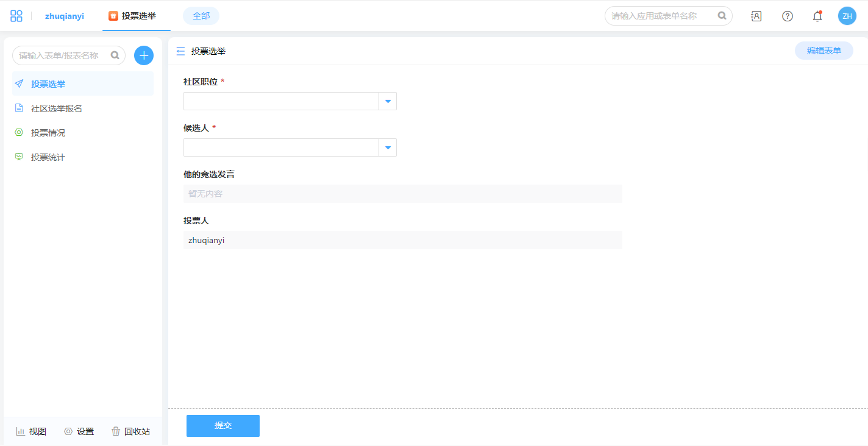Click the blue plus button to add form
868x446 pixels.
click(144, 55)
